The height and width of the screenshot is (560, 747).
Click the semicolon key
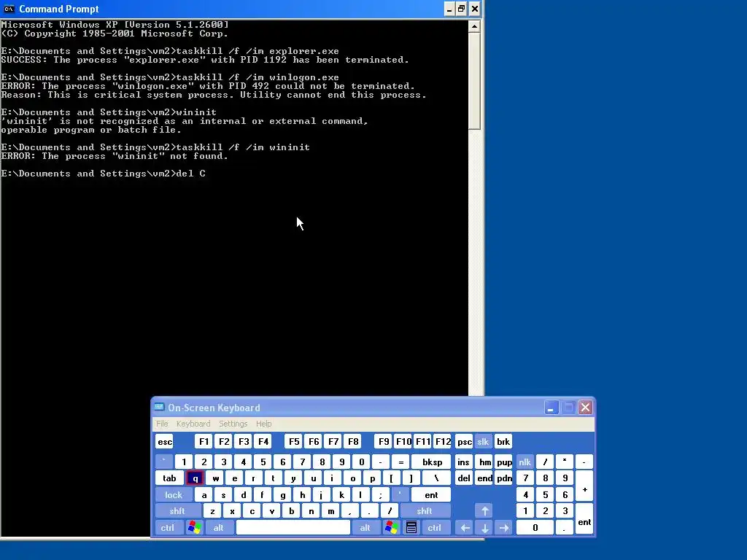coord(380,495)
